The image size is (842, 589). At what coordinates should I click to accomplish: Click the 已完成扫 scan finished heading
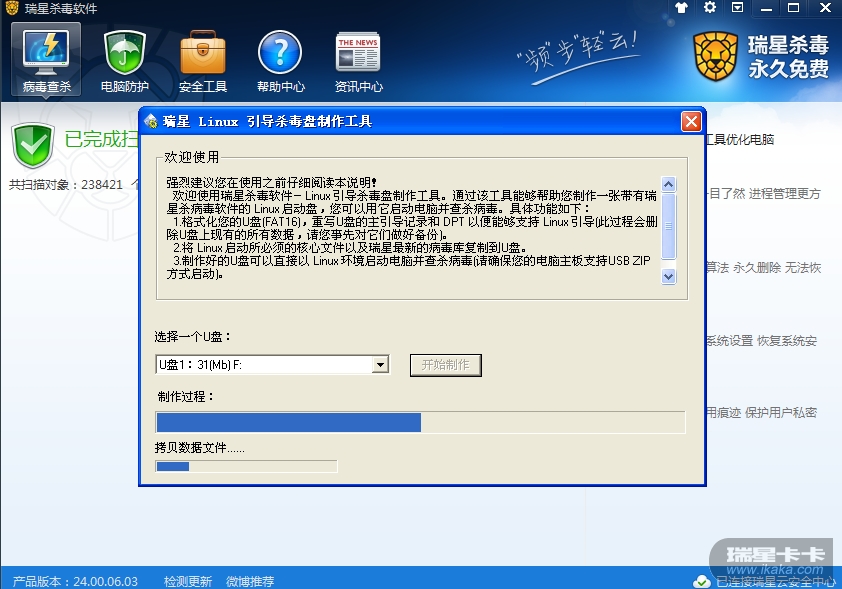point(101,139)
